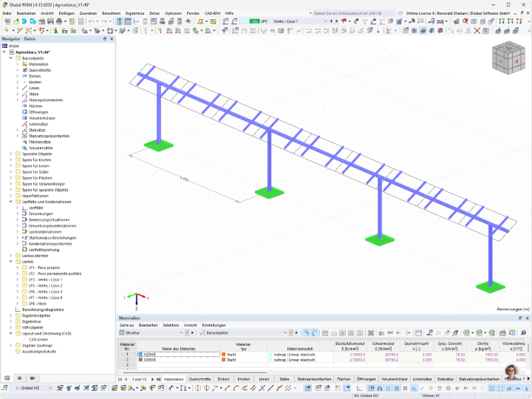Toggle the table panel toolbar button
This screenshot has width=532, height=399.
(128, 21)
